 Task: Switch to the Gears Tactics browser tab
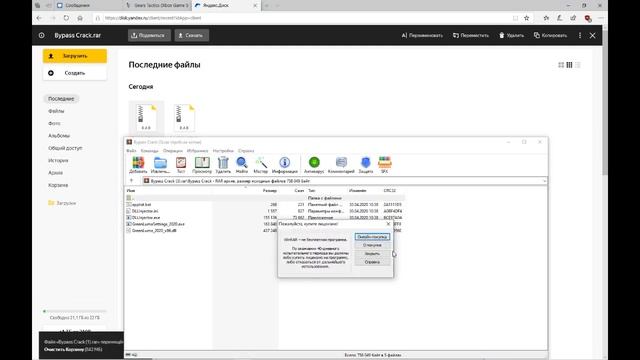click(157, 5)
